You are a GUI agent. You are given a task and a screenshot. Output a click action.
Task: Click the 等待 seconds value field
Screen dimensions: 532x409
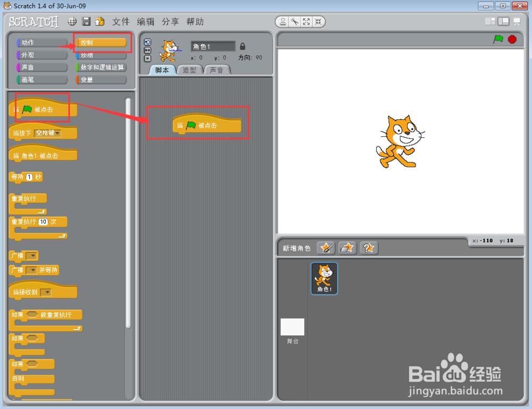[x=29, y=177]
